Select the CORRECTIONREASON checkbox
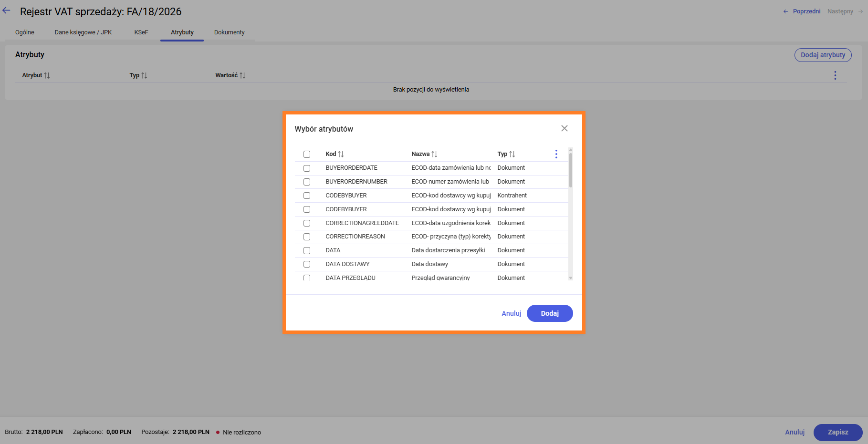This screenshot has width=868, height=444. click(x=307, y=237)
